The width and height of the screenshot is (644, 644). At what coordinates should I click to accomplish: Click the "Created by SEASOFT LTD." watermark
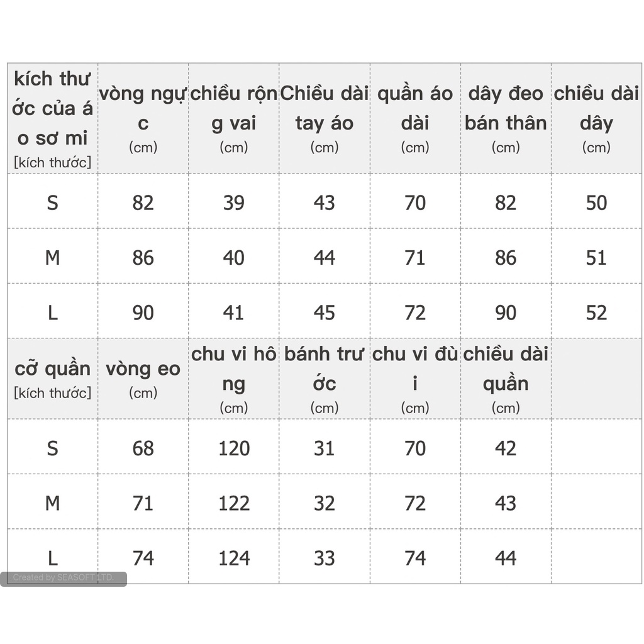64,577
